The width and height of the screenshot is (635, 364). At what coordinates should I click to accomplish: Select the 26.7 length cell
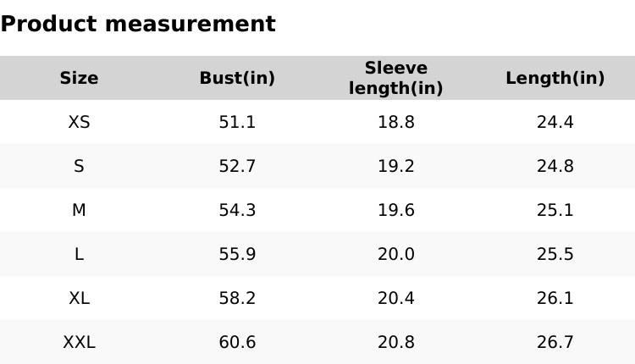click(555, 342)
